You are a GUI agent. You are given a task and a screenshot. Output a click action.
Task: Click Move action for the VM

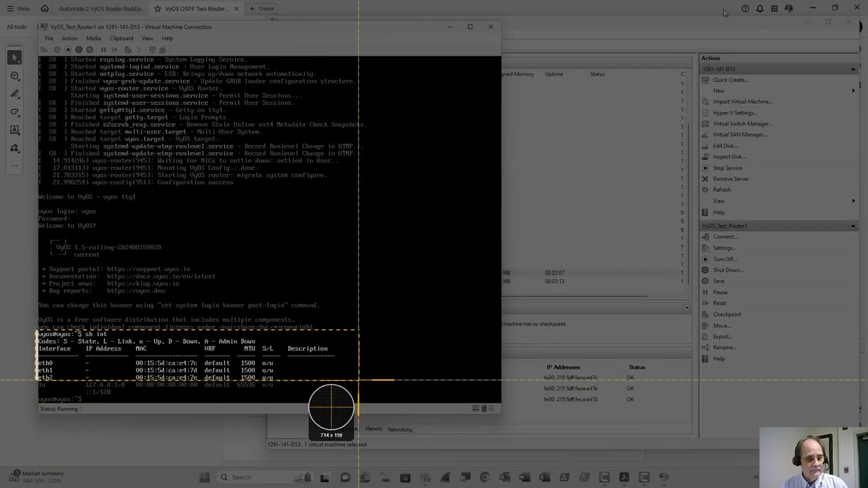722,325
